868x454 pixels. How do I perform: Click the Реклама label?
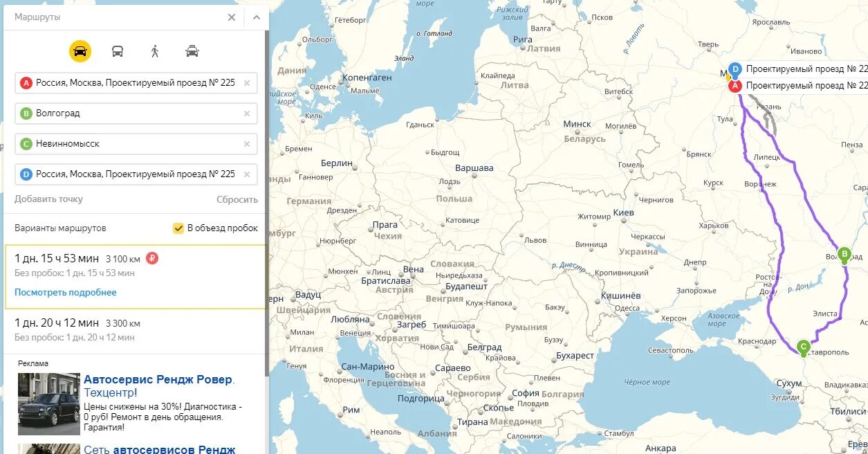[33, 363]
